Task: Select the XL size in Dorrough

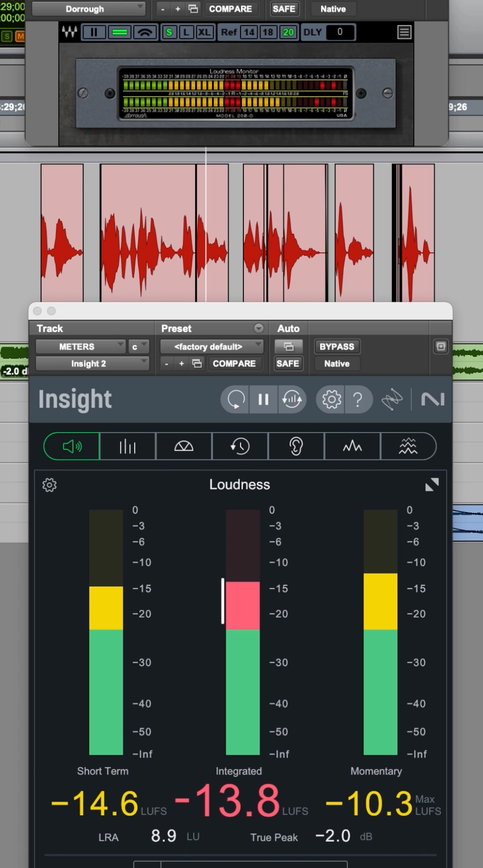Action: click(x=204, y=32)
